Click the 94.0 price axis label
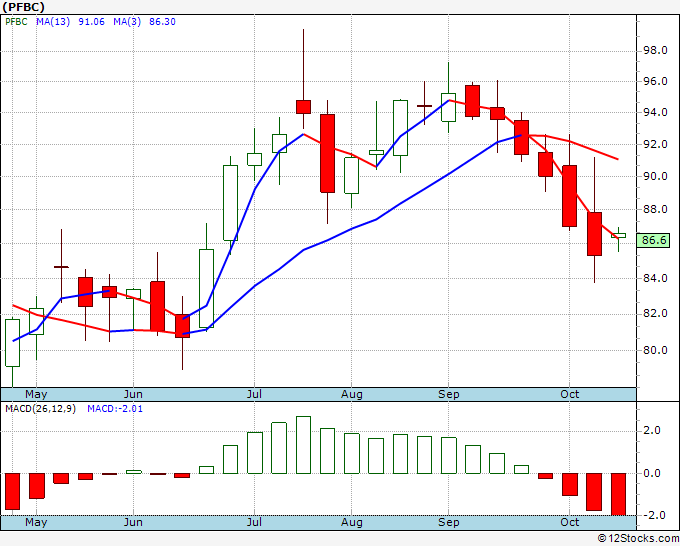The height and width of the screenshot is (546, 680). (654, 113)
